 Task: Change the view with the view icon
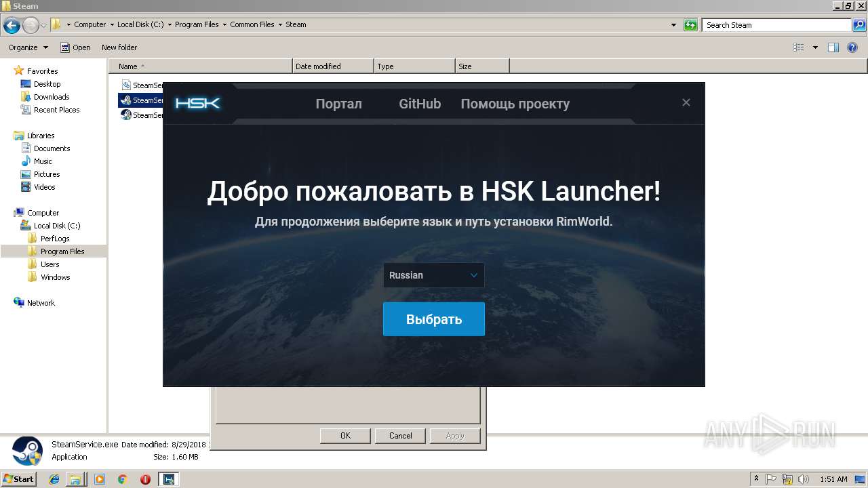[x=798, y=47]
